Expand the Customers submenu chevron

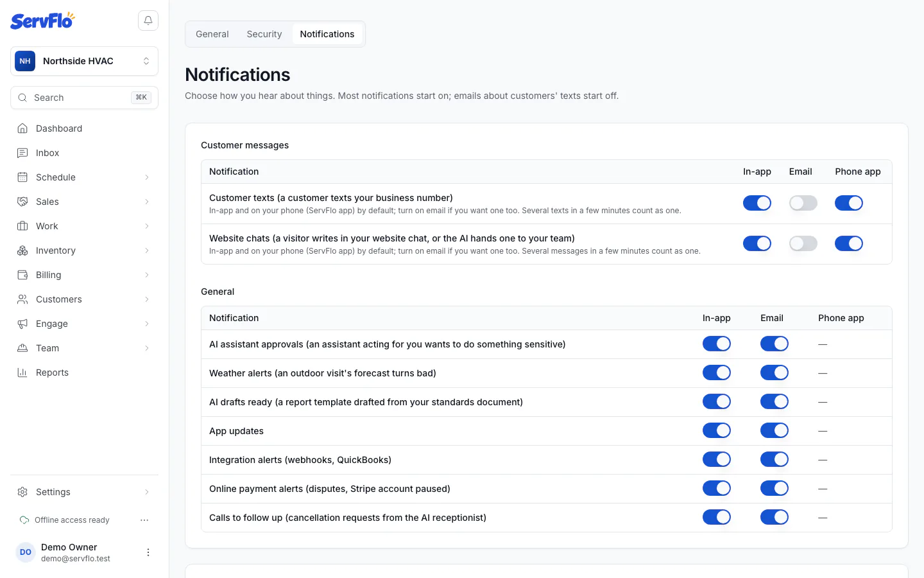pos(147,299)
